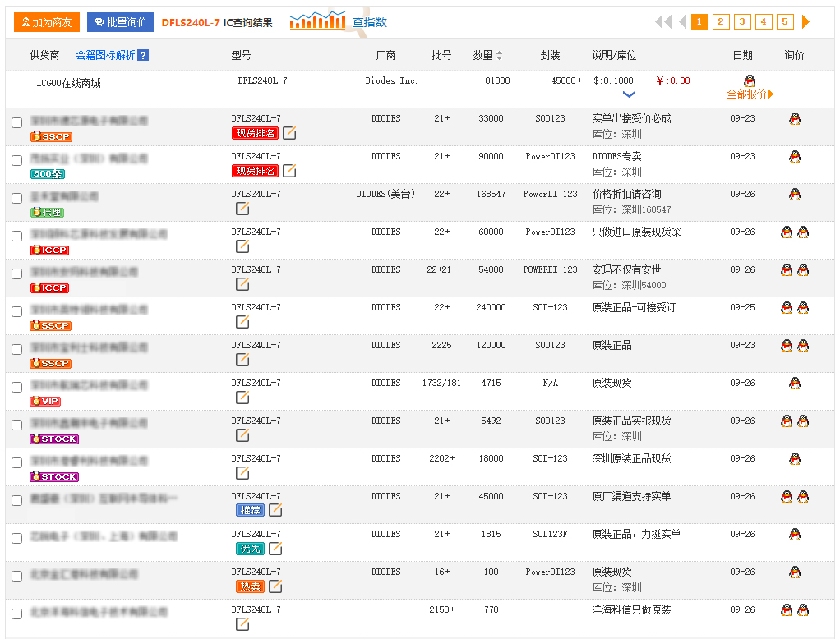This screenshot has width=840, height=639.
Task: Click QQ inquiry icon in 实单出接受价必成 row
Action: pos(795,119)
